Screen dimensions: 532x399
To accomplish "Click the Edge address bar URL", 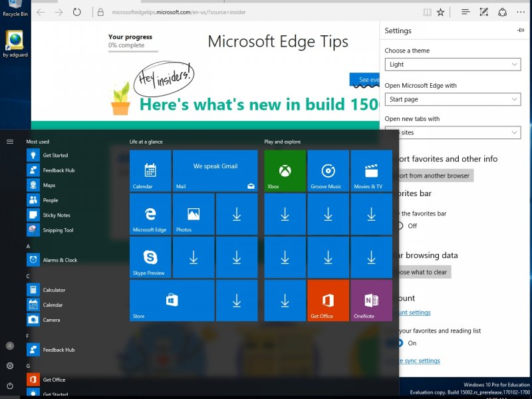I will tap(179, 12).
